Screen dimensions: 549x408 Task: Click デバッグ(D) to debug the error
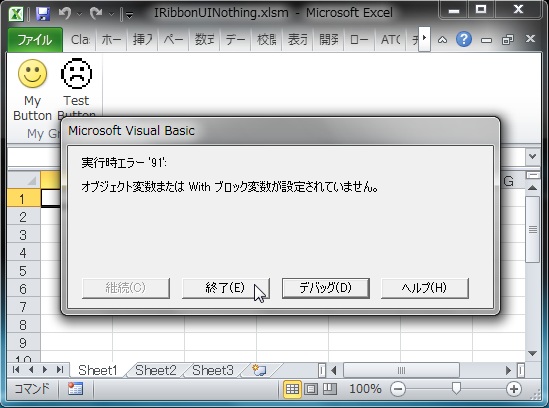click(x=326, y=288)
